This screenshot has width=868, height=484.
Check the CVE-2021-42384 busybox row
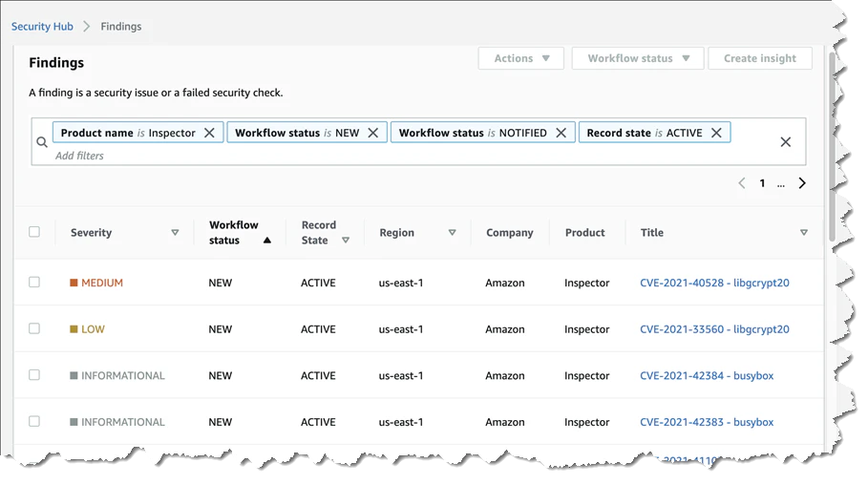pos(34,375)
